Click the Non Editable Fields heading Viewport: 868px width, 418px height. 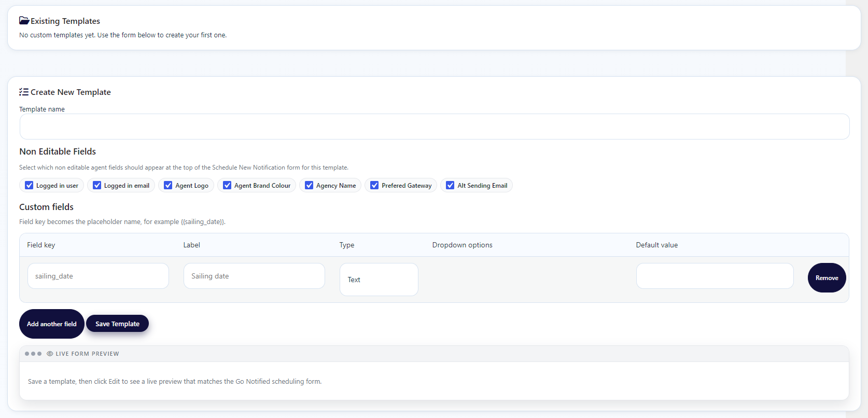[58, 151]
